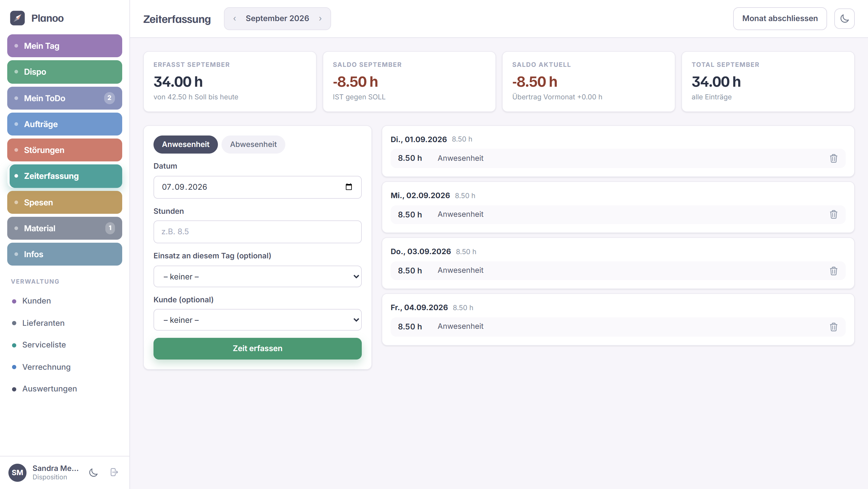Delete the 03.09.2026 Anwesenheit entry
Screen dimensions: 868x489
click(833, 271)
